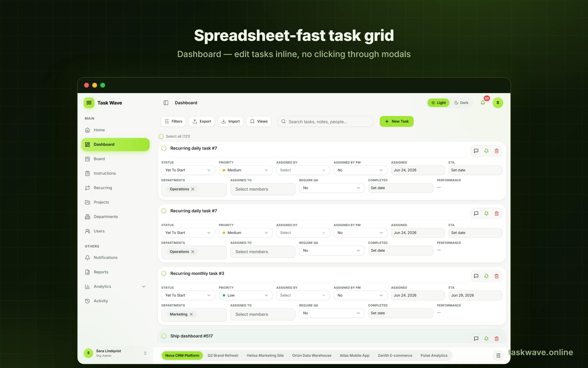Expand the Analytics sidebar section

115,286
